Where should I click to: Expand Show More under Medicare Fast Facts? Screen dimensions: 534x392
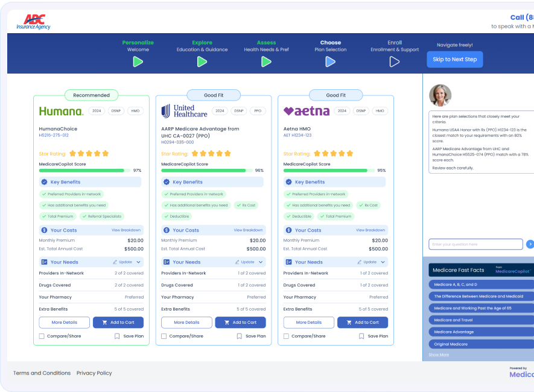tap(438, 355)
